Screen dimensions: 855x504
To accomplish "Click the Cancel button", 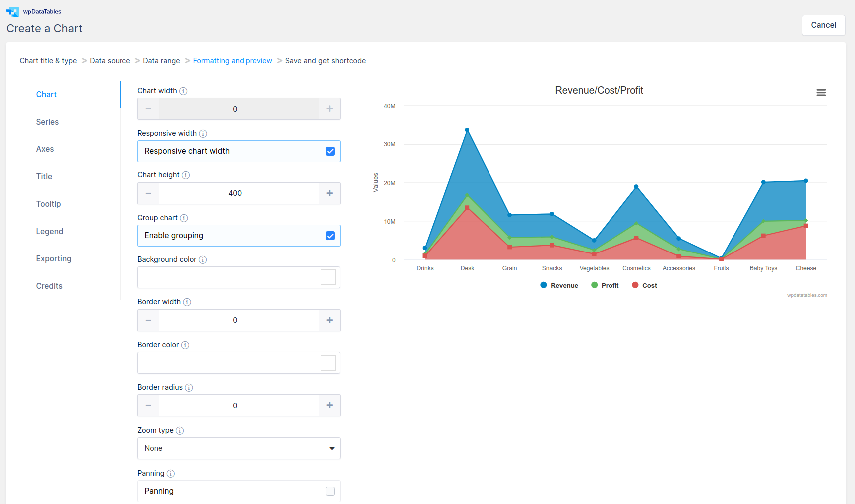I will pos(824,25).
